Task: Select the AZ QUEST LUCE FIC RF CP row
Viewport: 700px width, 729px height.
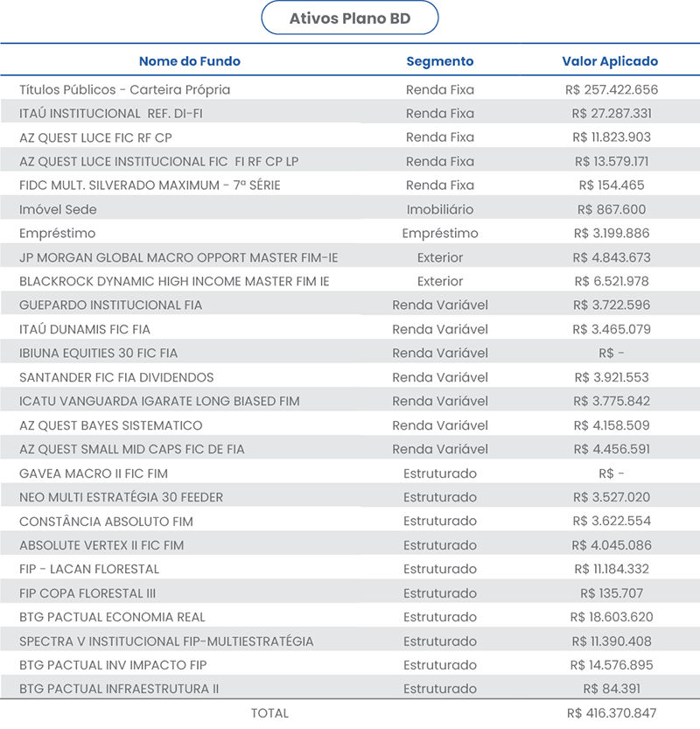Action: [x=350, y=137]
